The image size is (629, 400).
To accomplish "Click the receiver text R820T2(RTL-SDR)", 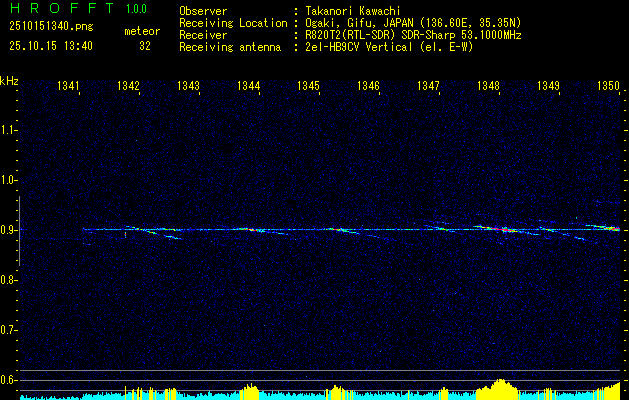I will 351,35.
